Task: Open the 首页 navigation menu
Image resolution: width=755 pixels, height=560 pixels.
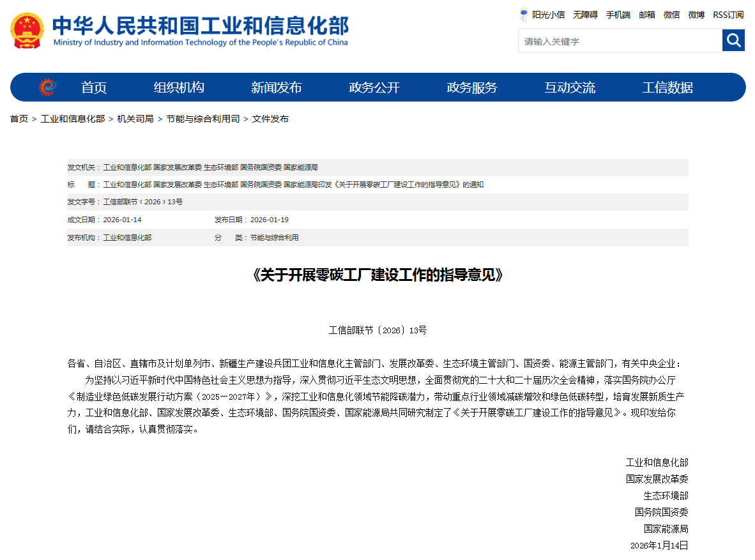Action: [93, 87]
